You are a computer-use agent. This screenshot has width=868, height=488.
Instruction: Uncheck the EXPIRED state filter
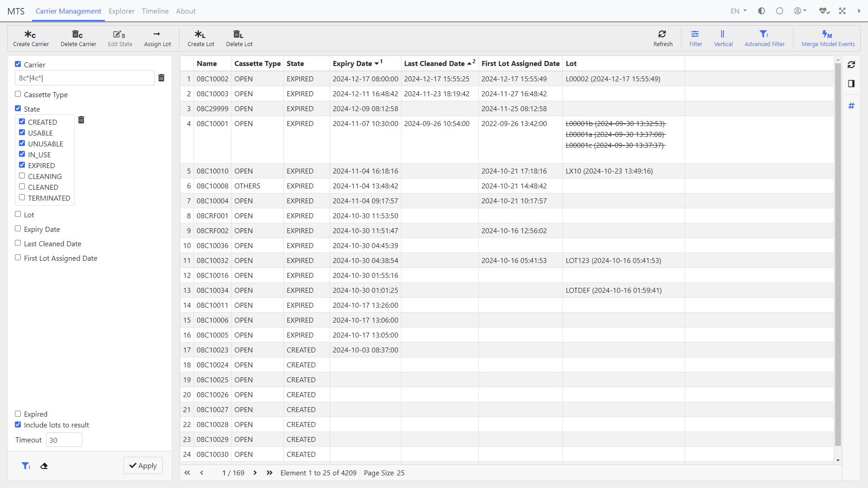21,164
